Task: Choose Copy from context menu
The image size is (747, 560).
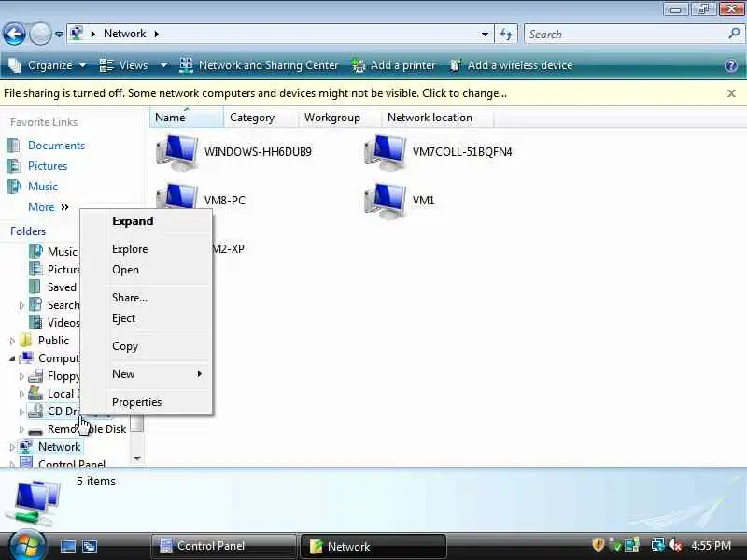Action: (125, 346)
